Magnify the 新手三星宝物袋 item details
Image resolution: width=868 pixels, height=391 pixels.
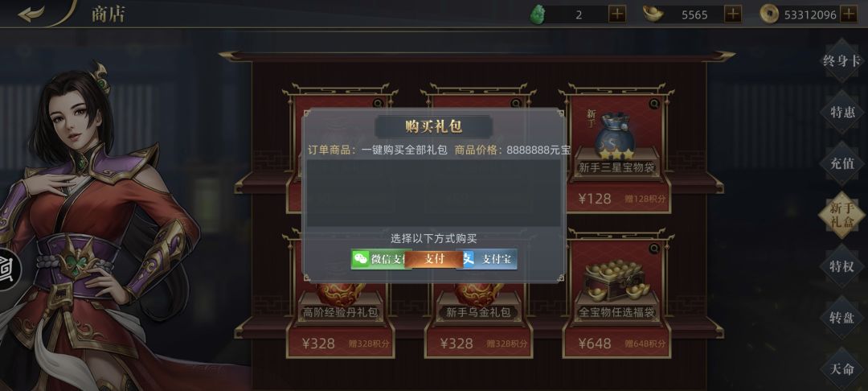(x=654, y=104)
